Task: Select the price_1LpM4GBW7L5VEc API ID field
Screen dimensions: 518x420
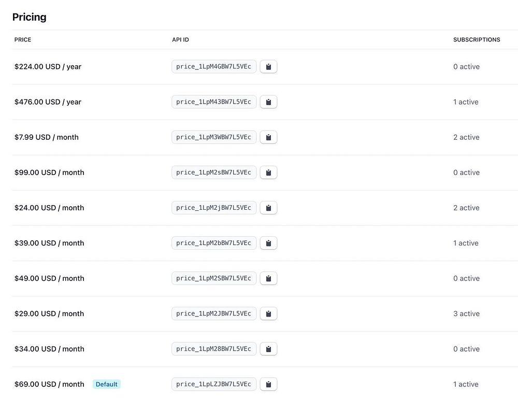Action: (x=213, y=67)
